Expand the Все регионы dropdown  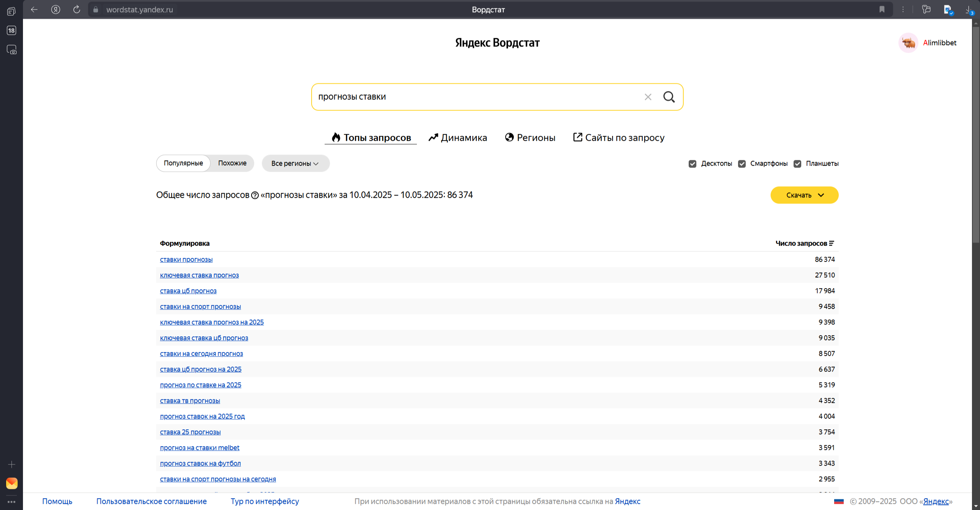pos(296,163)
